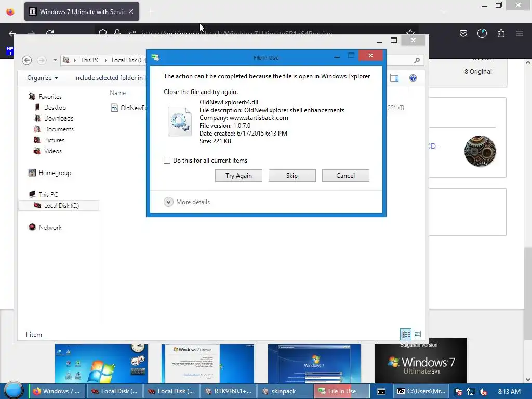Select This PC tree item
The width and height of the screenshot is (532, 399).
(x=48, y=194)
